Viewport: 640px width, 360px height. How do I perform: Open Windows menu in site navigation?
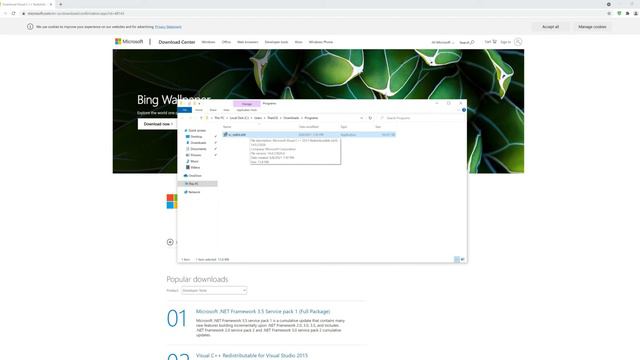pos(208,42)
